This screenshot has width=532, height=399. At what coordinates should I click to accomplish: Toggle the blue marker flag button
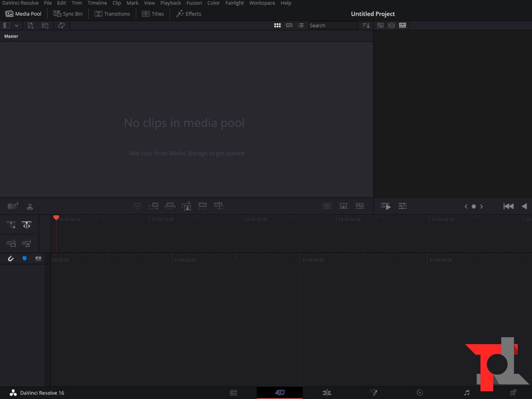[x=24, y=259]
